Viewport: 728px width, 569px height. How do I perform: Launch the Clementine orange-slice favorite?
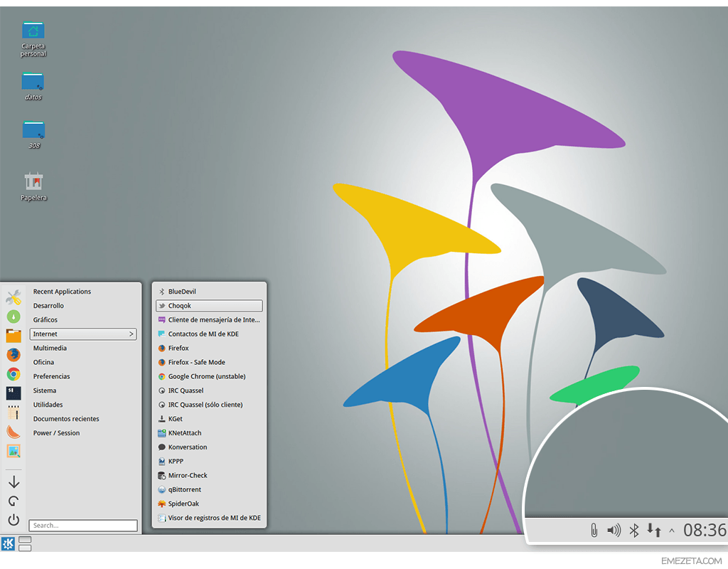pyautogui.click(x=14, y=432)
